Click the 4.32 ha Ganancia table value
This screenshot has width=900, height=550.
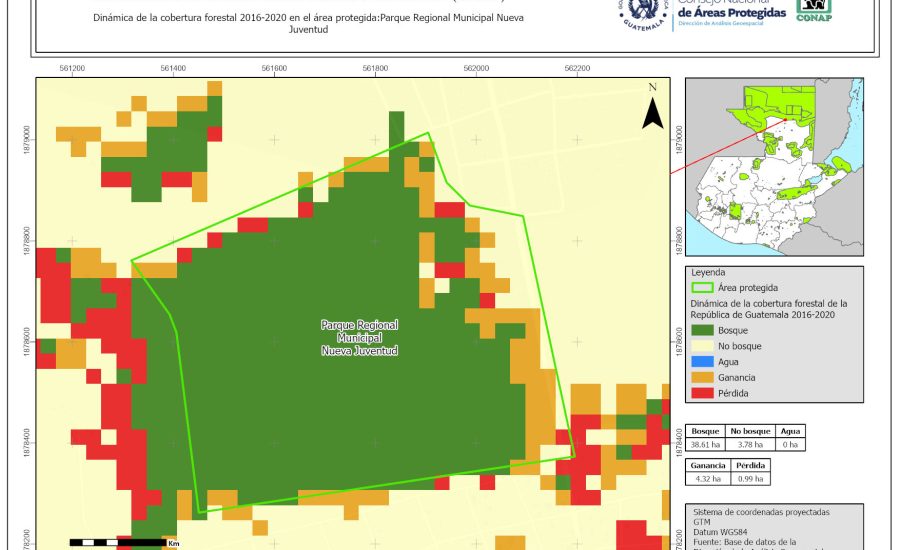[706, 480]
